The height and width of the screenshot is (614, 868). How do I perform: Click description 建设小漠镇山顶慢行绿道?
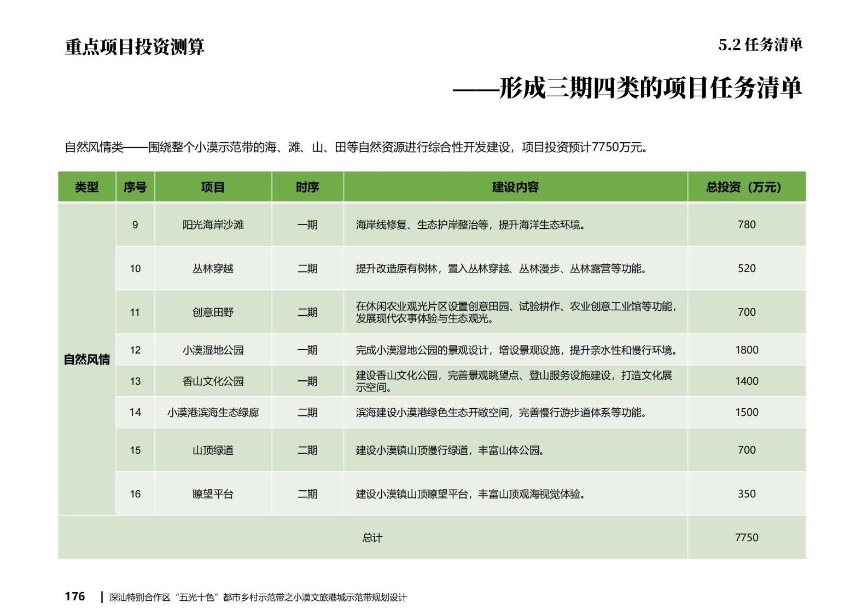(x=451, y=450)
